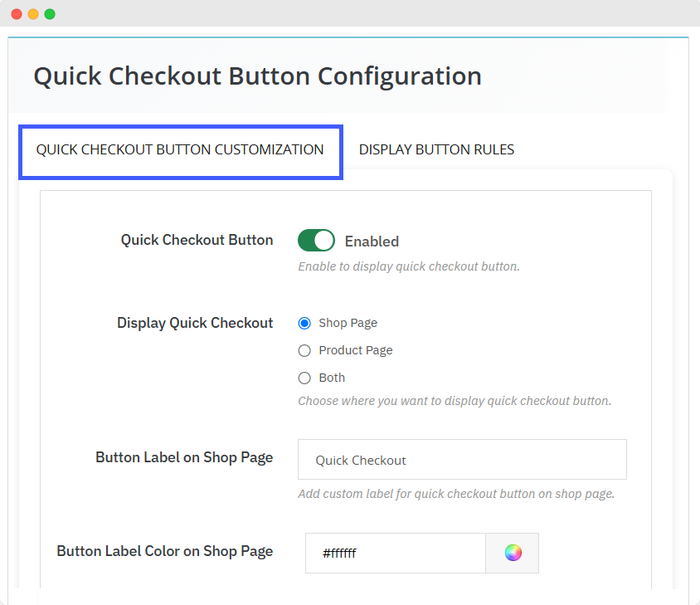Click the Button Label on Shop Page label
Viewport: 700px width, 605px height.
pos(184,457)
